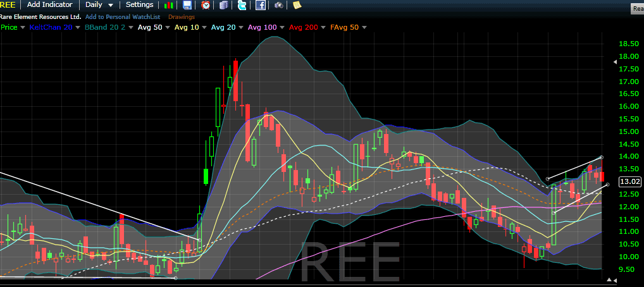
Task: Open the database stack icon
Action: (x=223, y=5)
